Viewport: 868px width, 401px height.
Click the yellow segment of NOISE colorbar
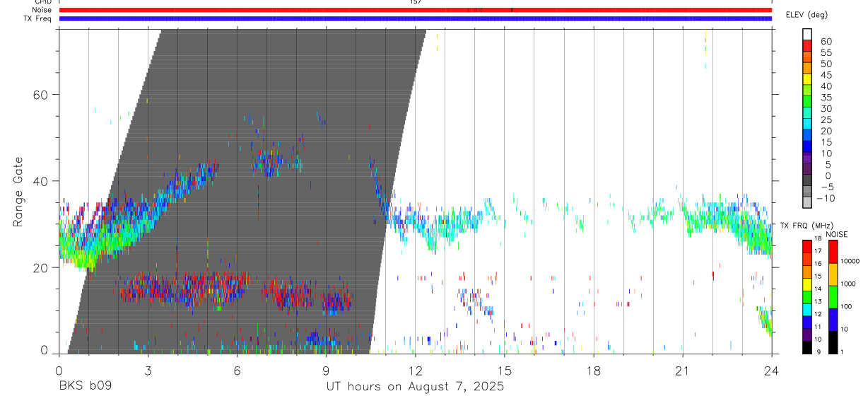[x=833, y=274]
